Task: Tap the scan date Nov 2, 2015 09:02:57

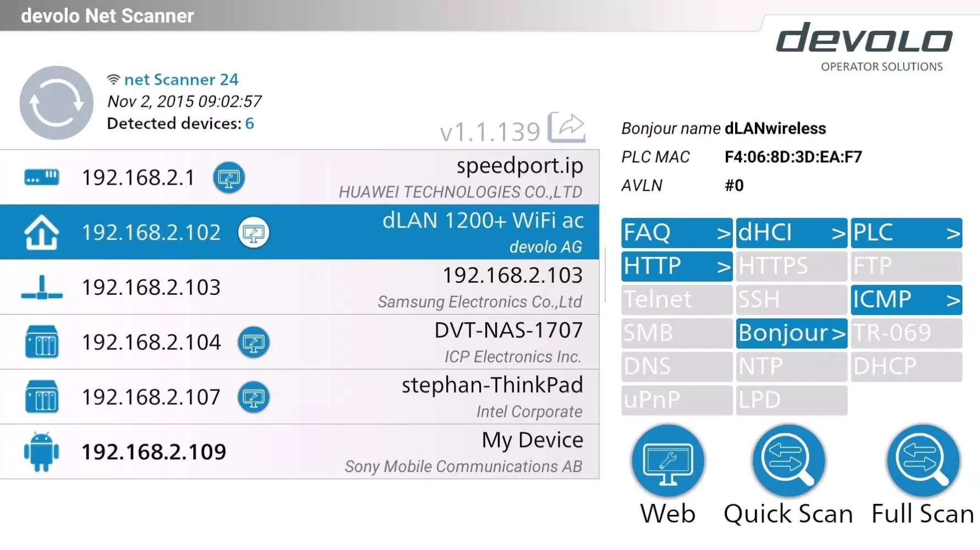Action: click(x=184, y=102)
